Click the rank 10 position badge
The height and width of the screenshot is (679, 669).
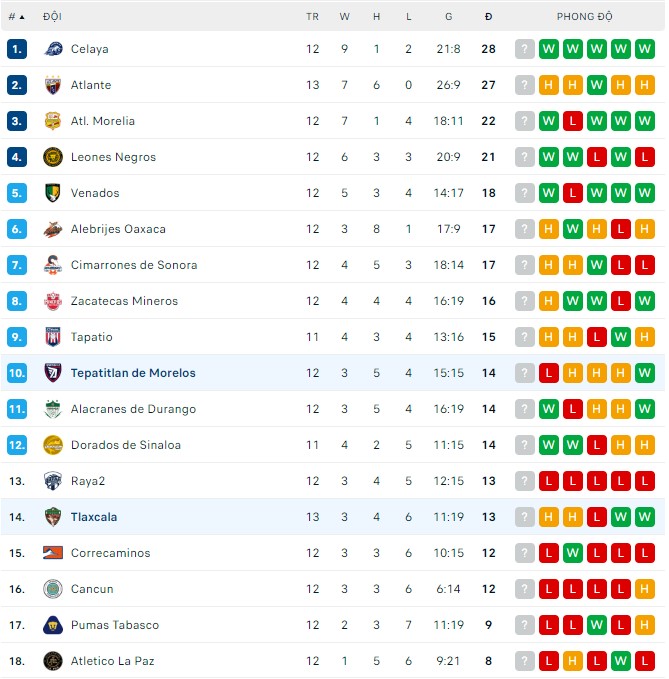[x=17, y=373]
